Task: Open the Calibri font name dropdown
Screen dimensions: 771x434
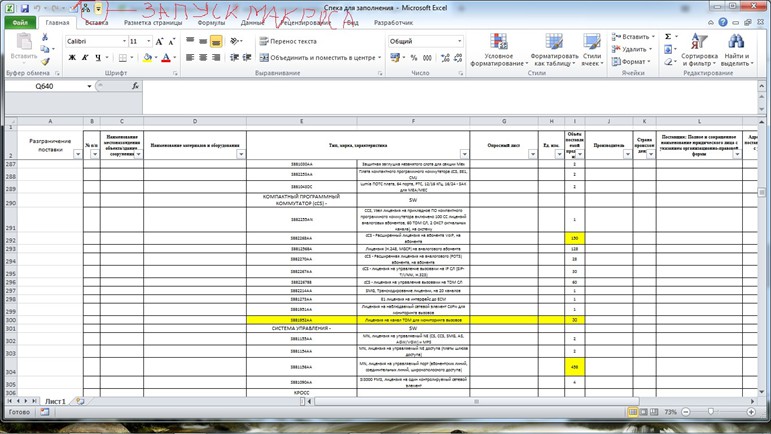Action: click(x=124, y=41)
